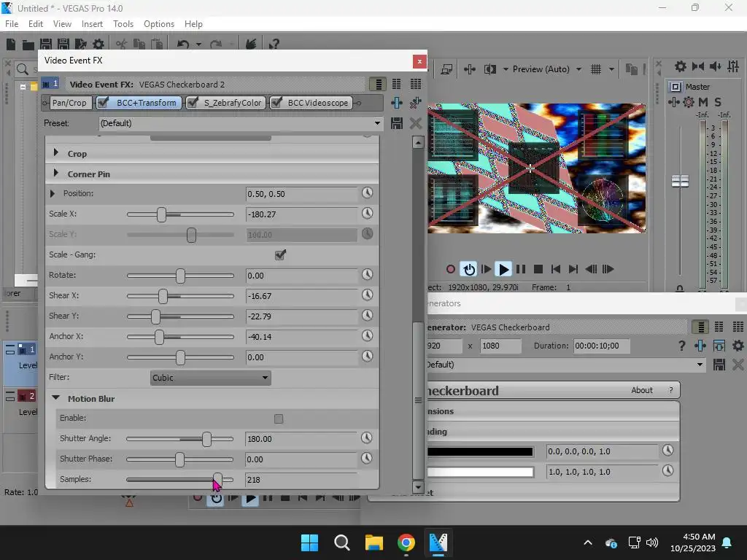This screenshot has height=560, width=747.
Task: Click the Master bus Mute M button
Action: [x=703, y=102]
